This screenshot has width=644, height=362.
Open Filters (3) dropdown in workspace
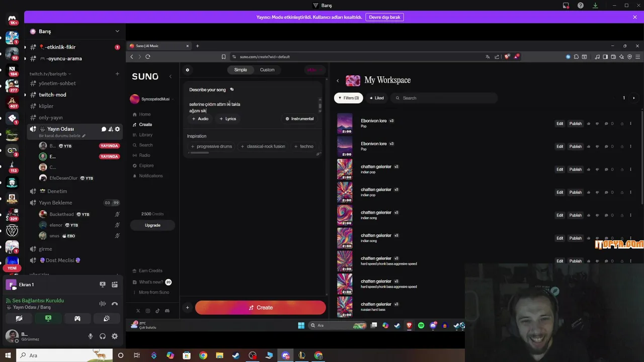tap(349, 98)
